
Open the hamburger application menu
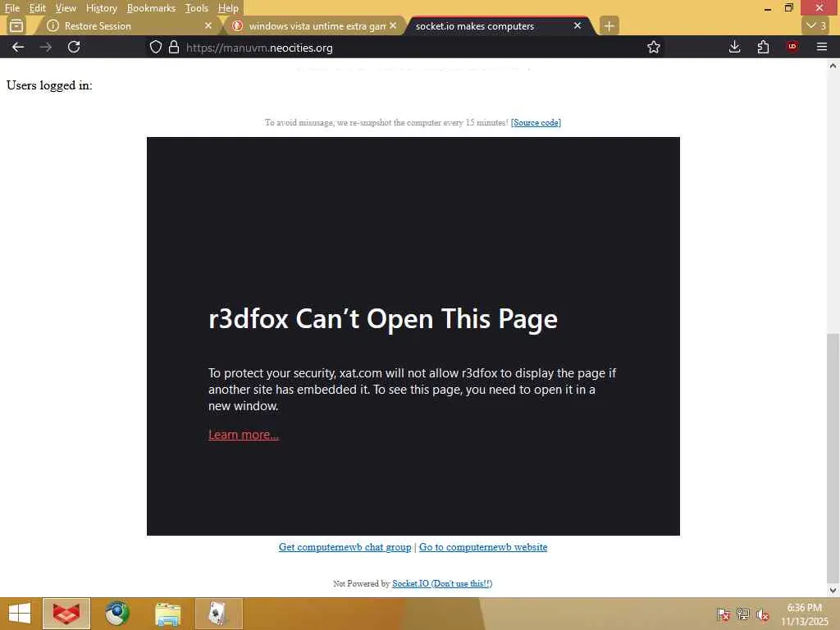822,47
